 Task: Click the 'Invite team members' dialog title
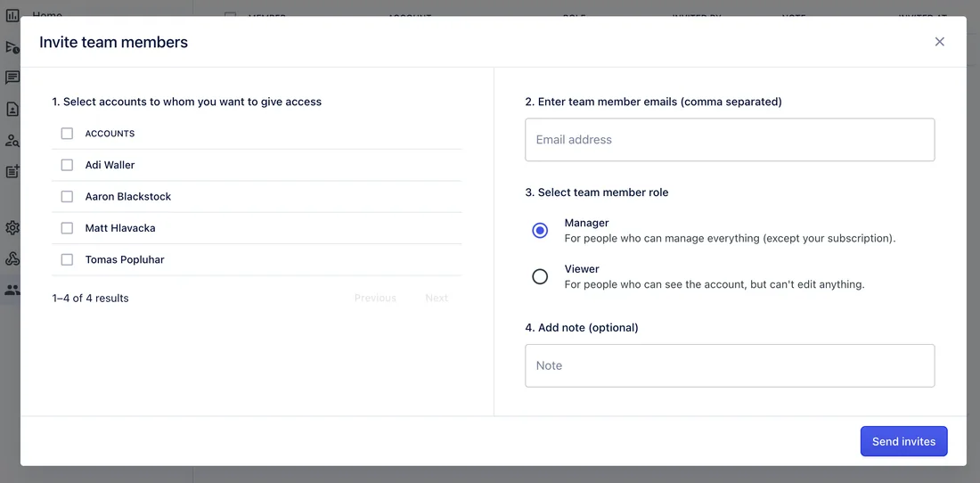click(114, 42)
